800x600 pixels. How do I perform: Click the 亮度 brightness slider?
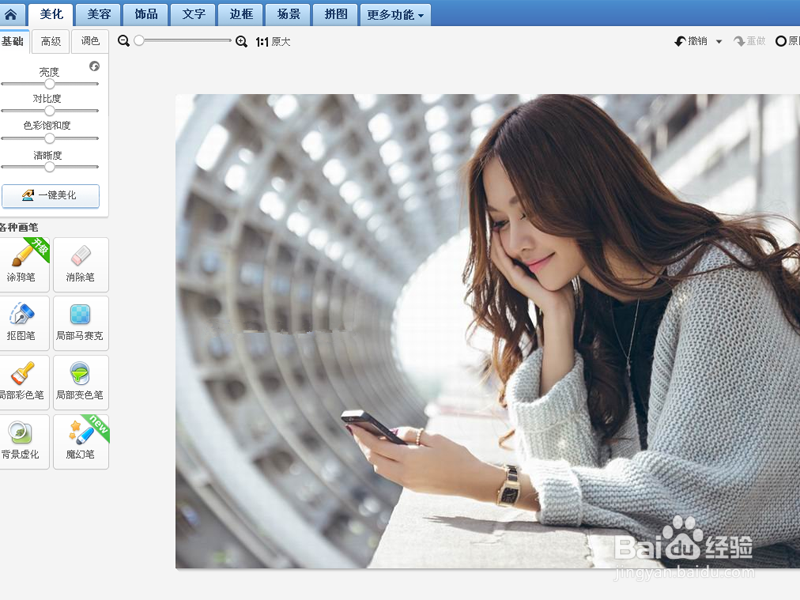click(x=49, y=84)
